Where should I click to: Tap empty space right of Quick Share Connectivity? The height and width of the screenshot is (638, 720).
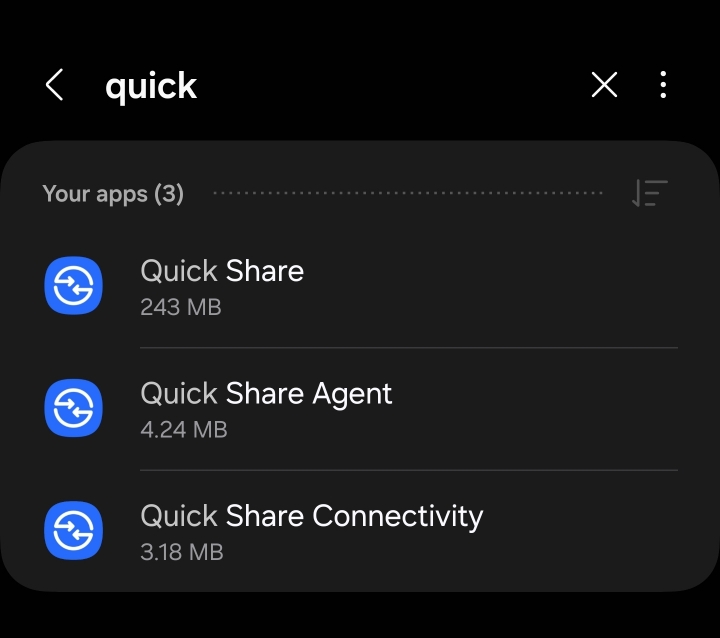coord(581,531)
